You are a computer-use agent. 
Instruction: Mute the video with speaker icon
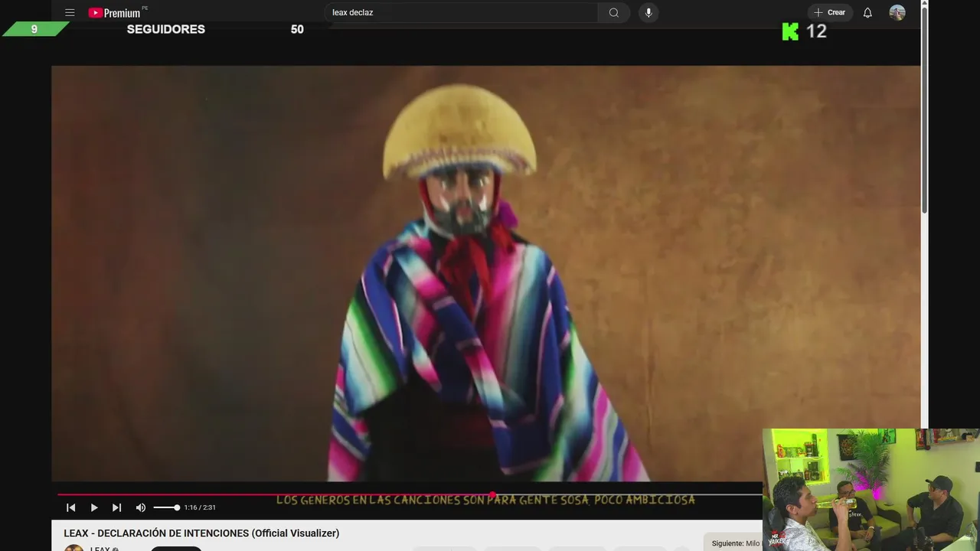point(141,507)
